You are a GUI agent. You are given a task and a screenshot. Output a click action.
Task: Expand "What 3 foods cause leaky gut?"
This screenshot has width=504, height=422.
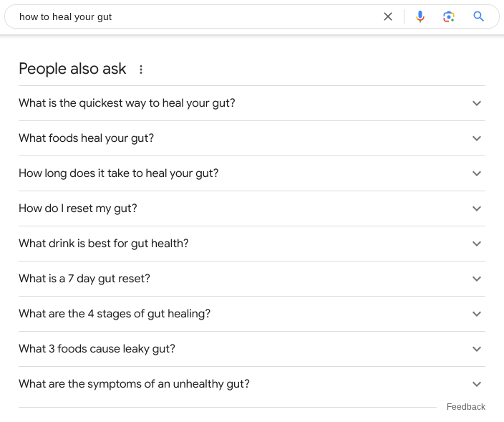click(x=97, y=349)
